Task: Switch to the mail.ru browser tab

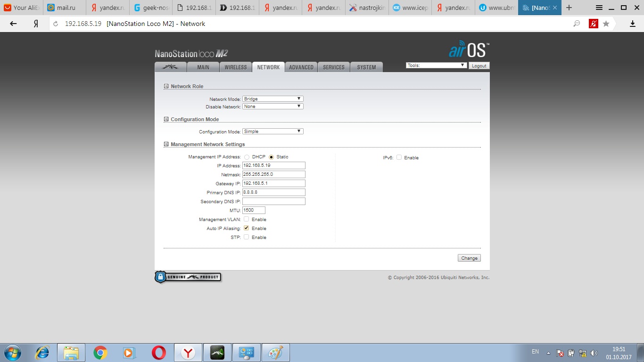Action: [x=65, y=8]
